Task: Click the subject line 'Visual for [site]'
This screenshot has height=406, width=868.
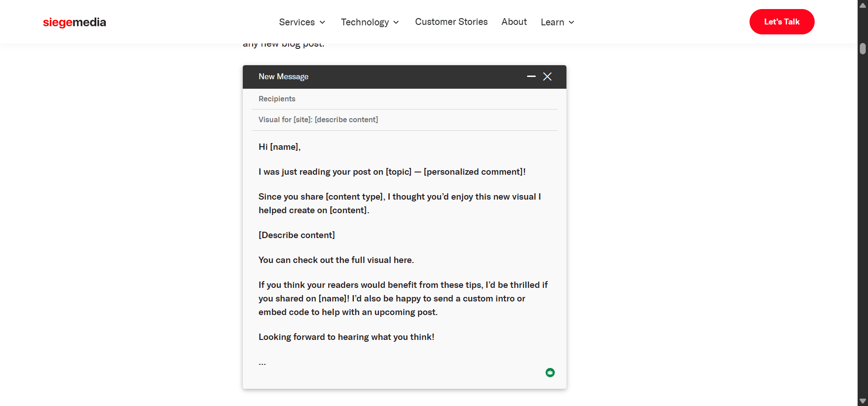Action: click(318, 119)
